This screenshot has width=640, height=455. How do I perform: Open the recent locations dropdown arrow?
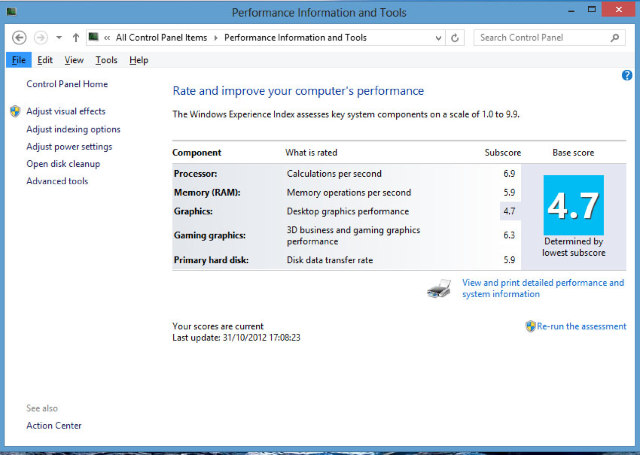[59, 38]
